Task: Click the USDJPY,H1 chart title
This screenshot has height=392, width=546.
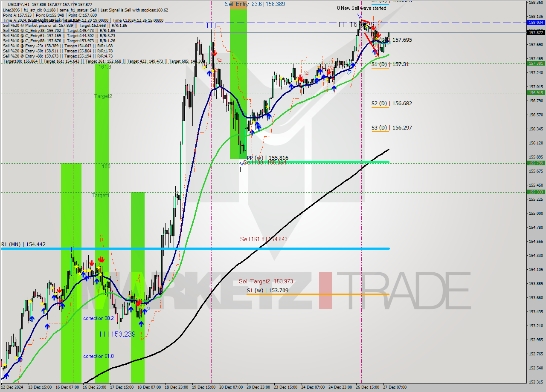Action: 19,4
